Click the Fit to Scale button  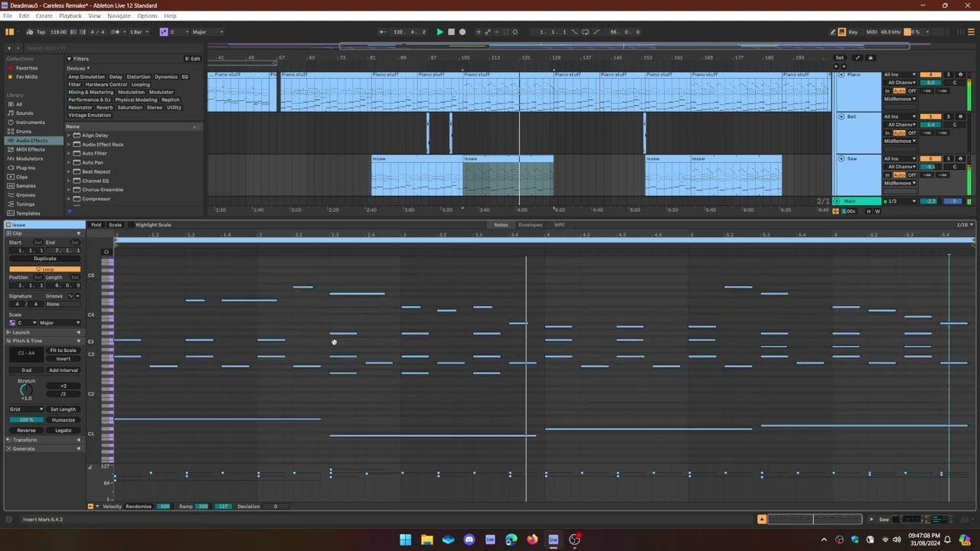click(x=63, y=350)
